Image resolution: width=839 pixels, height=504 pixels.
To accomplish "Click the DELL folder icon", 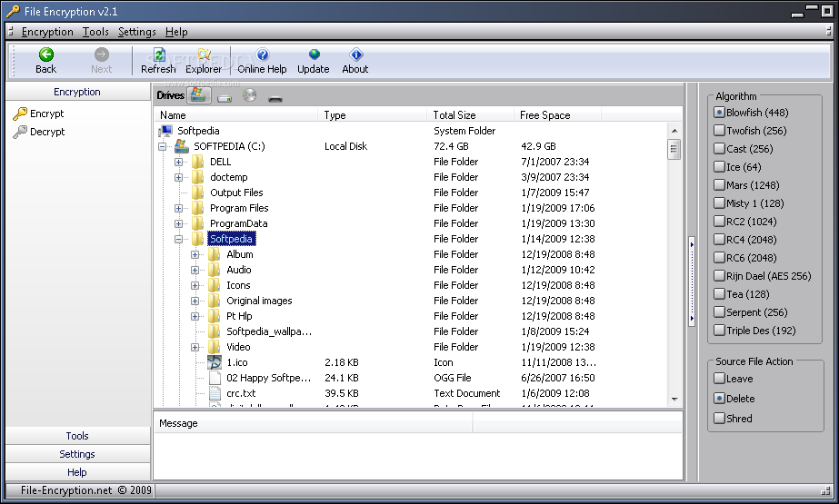I will coord(198,162).
